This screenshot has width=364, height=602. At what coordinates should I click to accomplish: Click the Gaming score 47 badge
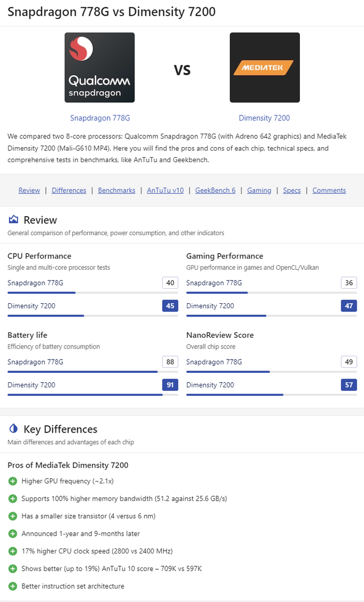click(349, 306)
